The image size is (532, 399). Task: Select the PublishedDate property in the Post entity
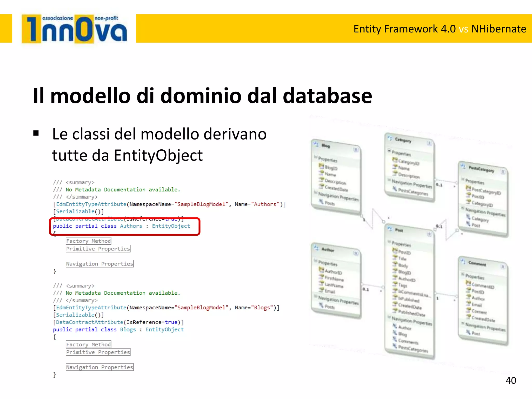point(412,313)
